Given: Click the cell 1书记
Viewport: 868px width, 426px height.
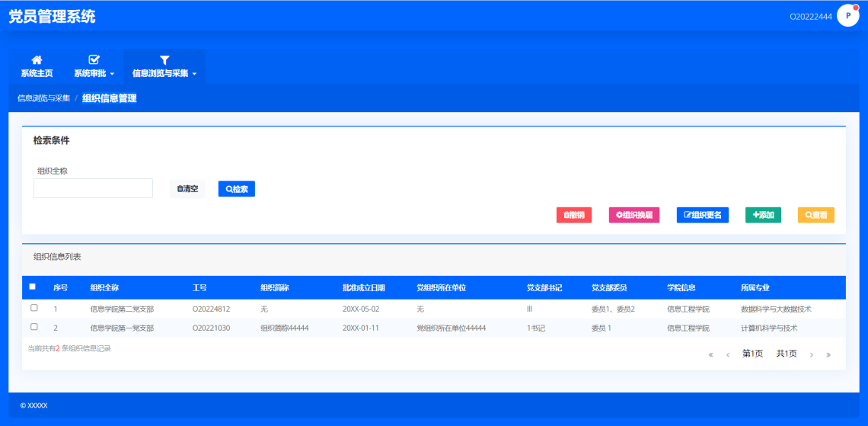Looking at the screenshot, I should click(536, 328).
